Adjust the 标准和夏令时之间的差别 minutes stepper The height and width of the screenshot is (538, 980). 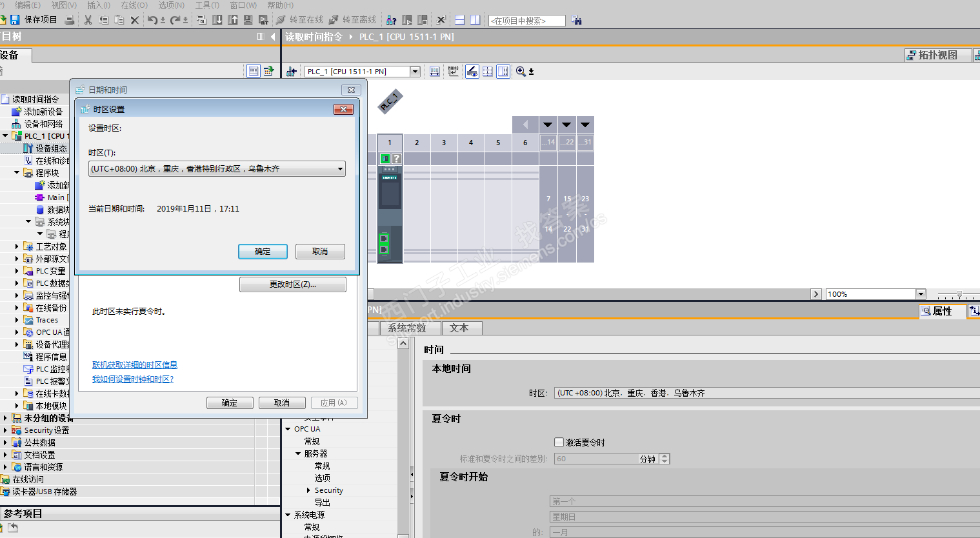(x=665, y=459)
